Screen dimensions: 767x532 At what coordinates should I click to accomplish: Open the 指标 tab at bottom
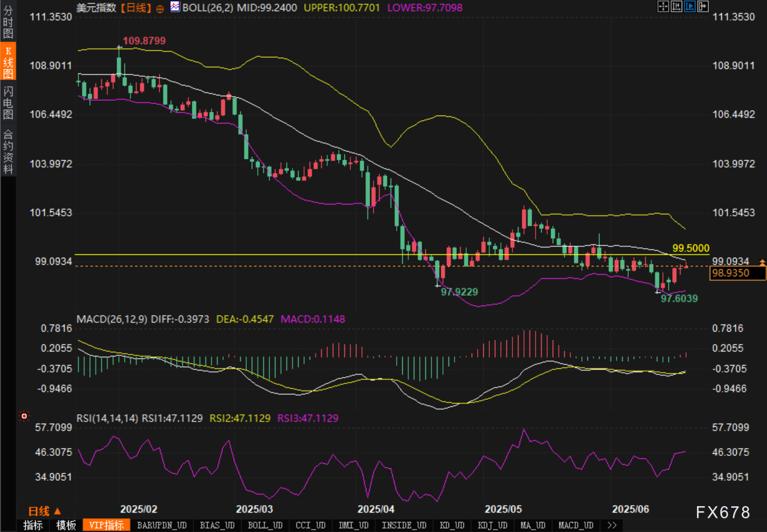coord(33,525)
